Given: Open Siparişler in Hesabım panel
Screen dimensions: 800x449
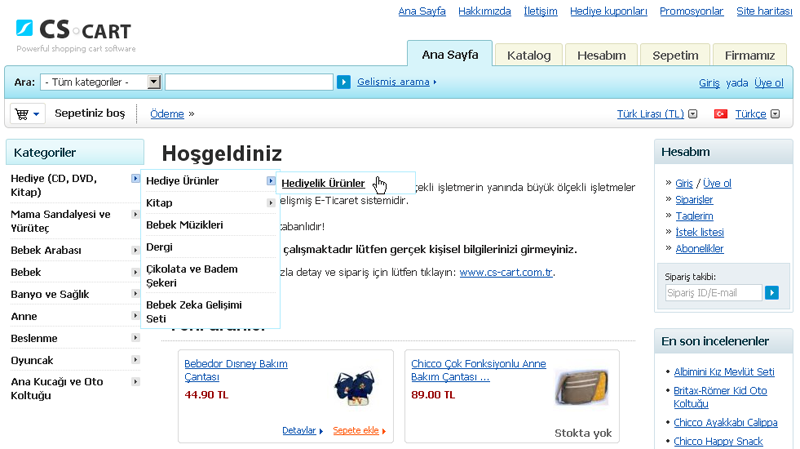Looking at the screenshot, I should click(x=694, y=199).
